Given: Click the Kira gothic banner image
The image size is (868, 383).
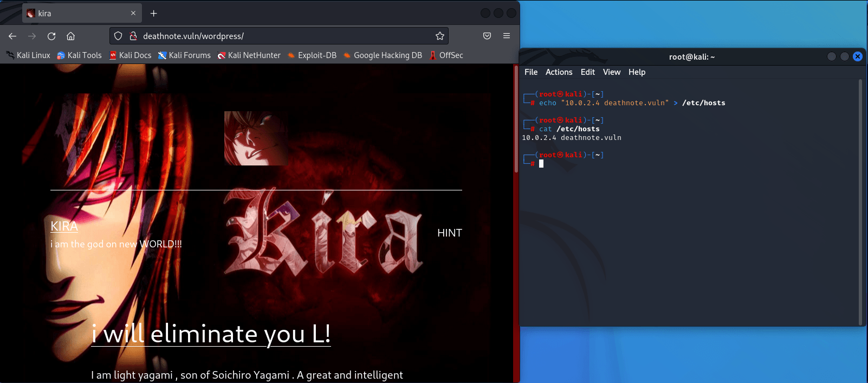Looking at the screenshot, I should point(324,231).
